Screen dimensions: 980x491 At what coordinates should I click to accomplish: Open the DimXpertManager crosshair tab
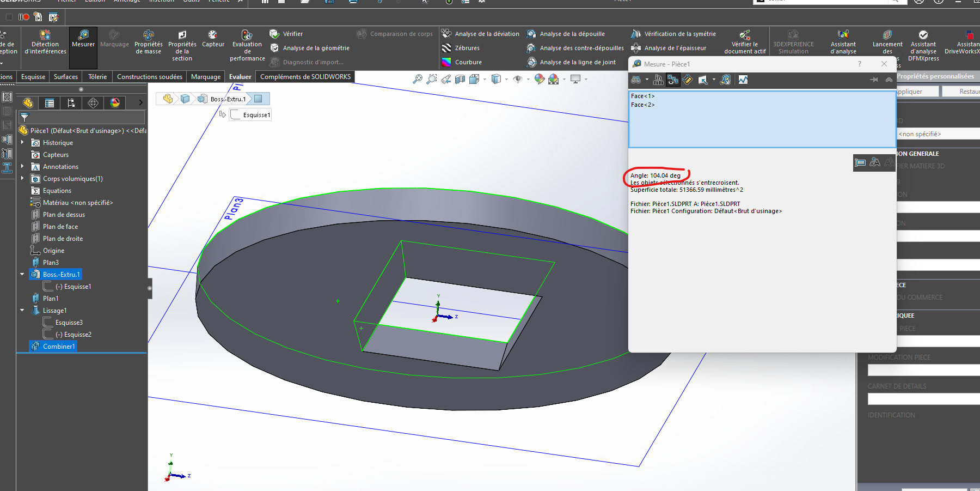93,103
